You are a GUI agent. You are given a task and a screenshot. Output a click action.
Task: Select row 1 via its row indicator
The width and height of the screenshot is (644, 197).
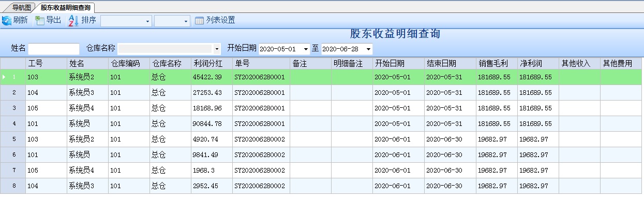(x=13, y=77)
